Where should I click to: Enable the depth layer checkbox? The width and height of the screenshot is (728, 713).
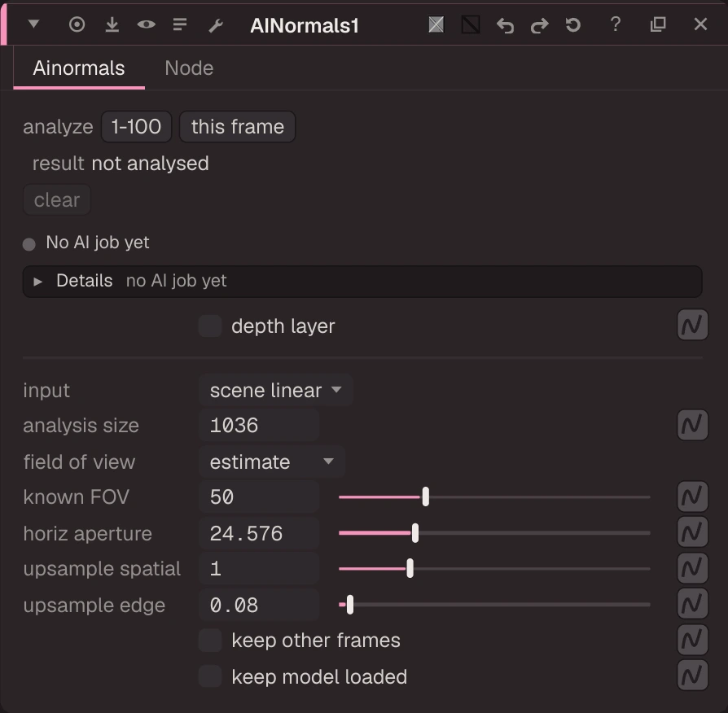[x=210, y=326]
